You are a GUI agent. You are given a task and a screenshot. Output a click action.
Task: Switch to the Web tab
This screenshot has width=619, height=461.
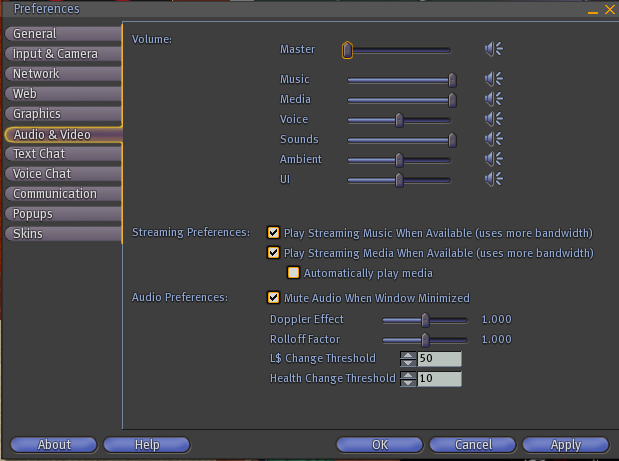pyautogui.click(x=63, y=94)
